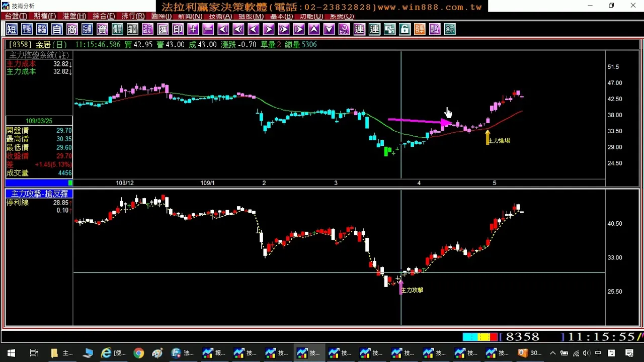The height and width of the screenshot is (362, 644).
Task: Select the 自 custom list toolbar icon
Action: click(x=57, y=29)
